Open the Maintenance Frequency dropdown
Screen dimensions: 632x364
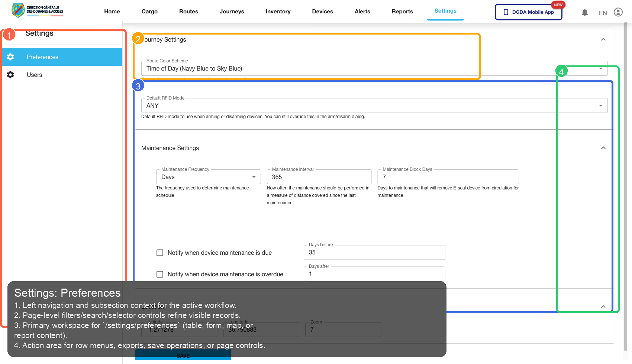point(254,177)
